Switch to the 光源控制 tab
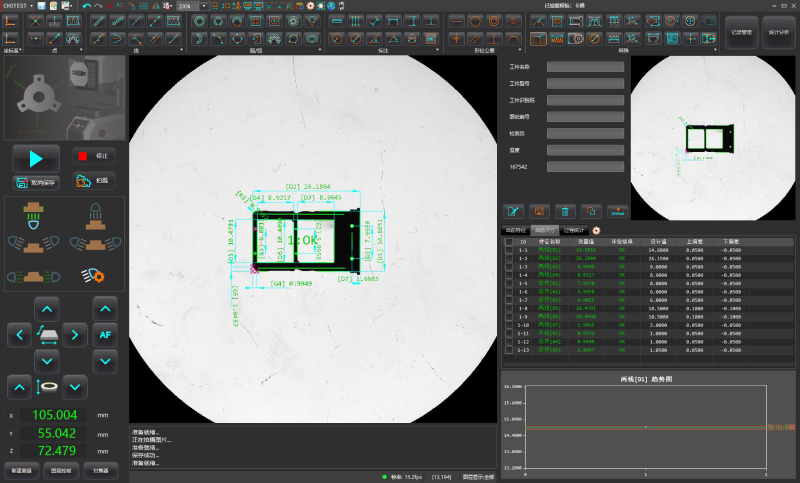 [x=63, y=469]
